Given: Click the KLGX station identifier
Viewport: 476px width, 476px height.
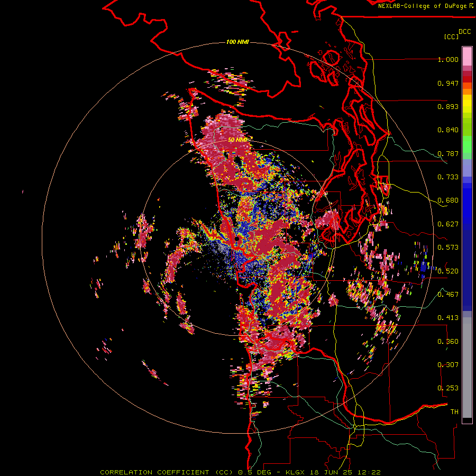Looking at the screenshot, I should click(x=295, y=472).
